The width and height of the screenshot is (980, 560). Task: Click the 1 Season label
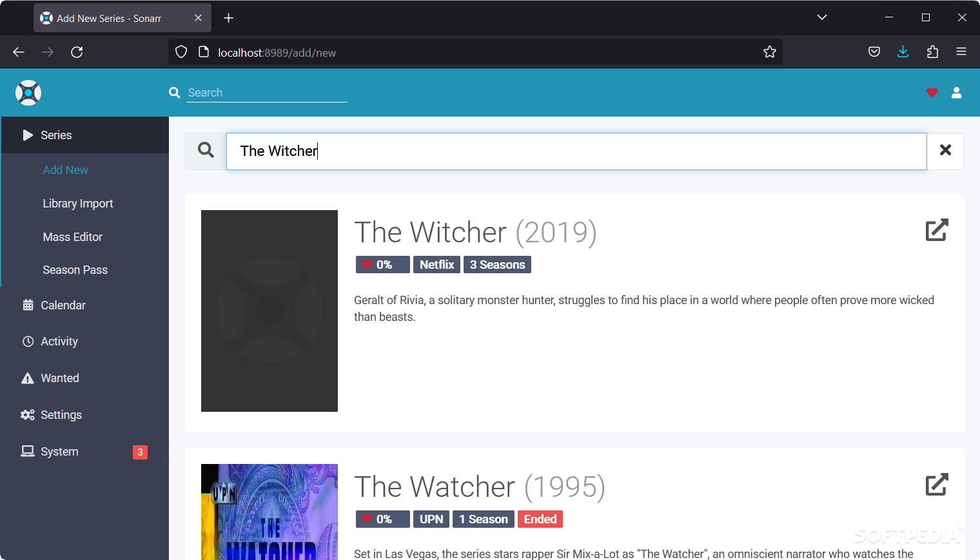(x=484, y=519)
